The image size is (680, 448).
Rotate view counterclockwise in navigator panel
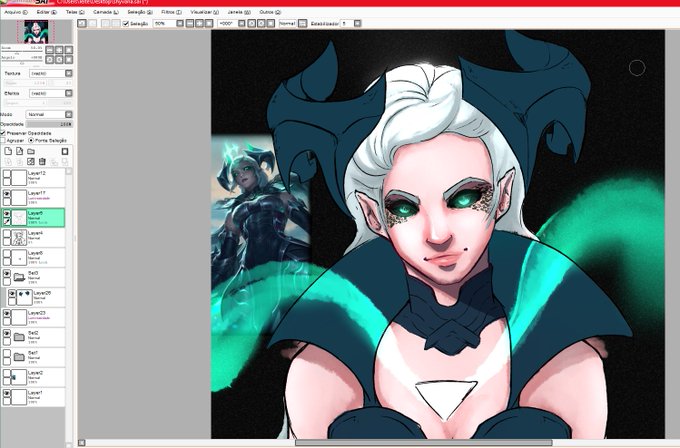click(49, 59)
